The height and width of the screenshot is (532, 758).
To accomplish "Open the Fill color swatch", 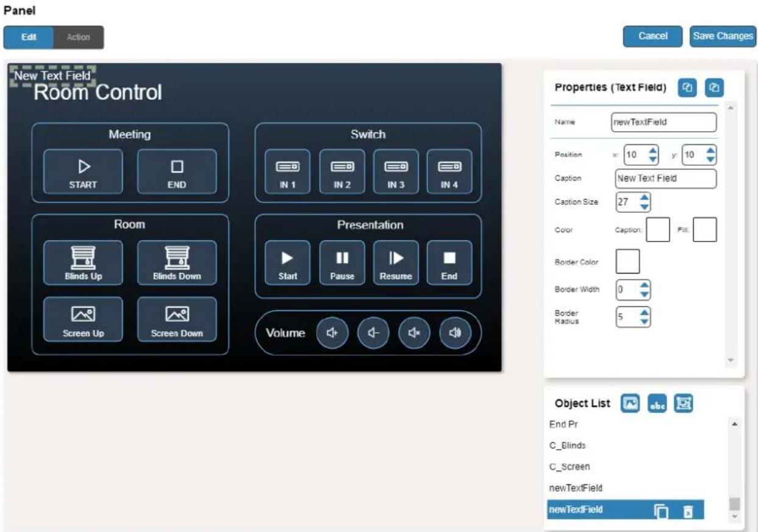I will pyautogui.click(x=705, y=231).
